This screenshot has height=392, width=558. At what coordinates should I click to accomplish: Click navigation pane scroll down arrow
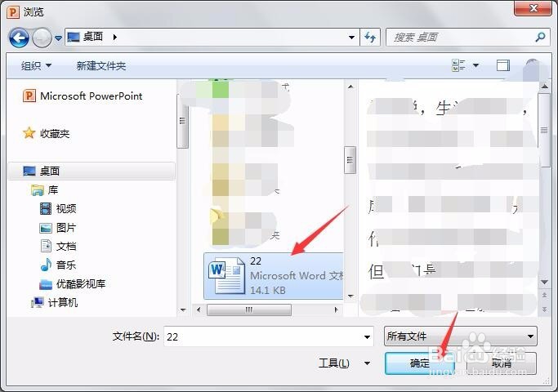click(x=183, y=310)
